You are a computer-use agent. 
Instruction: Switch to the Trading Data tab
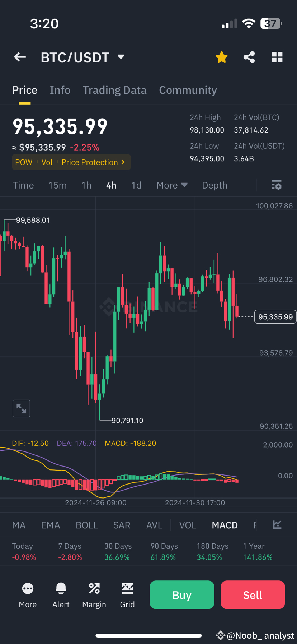point(114,90)
